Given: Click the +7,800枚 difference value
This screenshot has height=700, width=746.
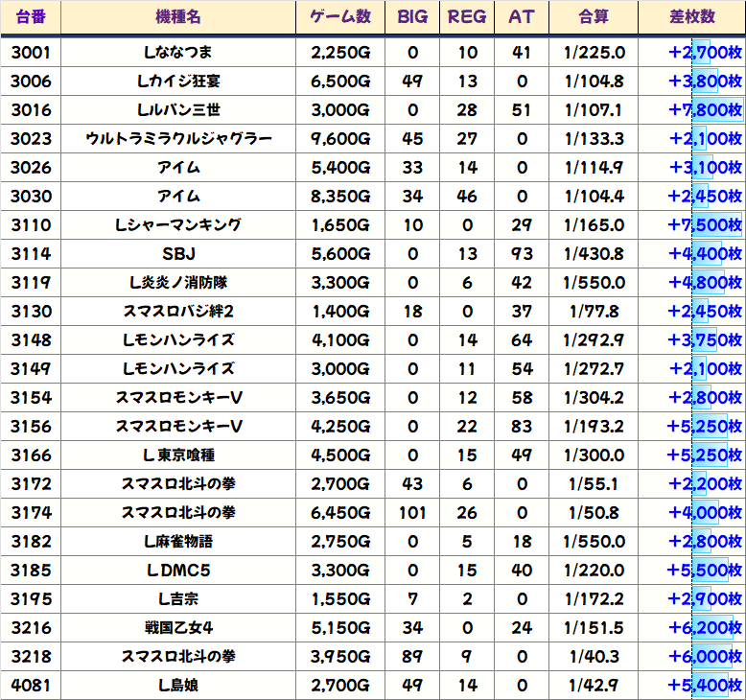Looking at the screenshot, I should click(705, 110).
